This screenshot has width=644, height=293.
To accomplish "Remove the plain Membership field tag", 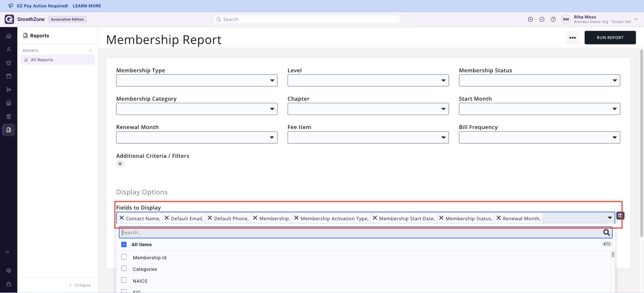I will click(255, 218).
